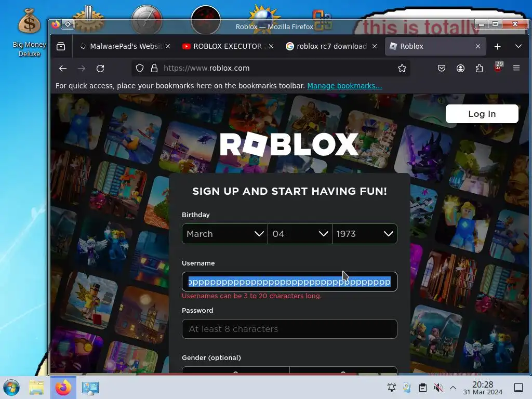
Task: Close the ROBLOX EXECUTOR tab
Action: [x=271, y=46]
